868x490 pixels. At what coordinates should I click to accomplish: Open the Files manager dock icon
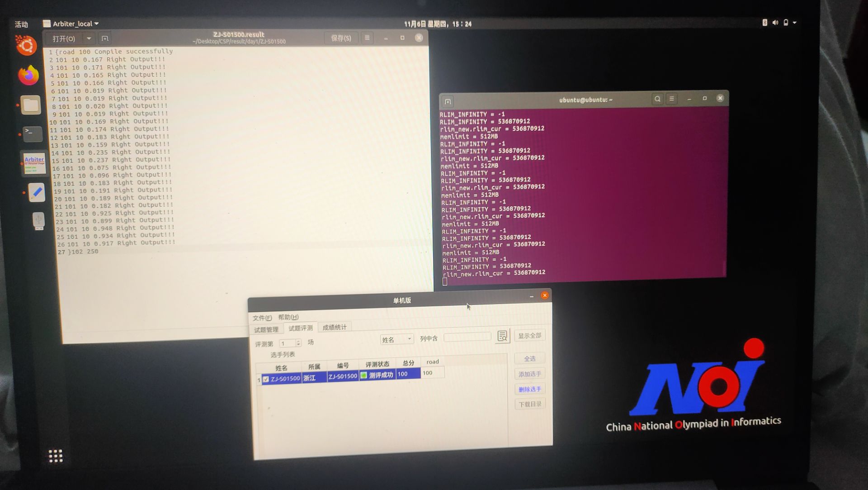click(31, 105)
